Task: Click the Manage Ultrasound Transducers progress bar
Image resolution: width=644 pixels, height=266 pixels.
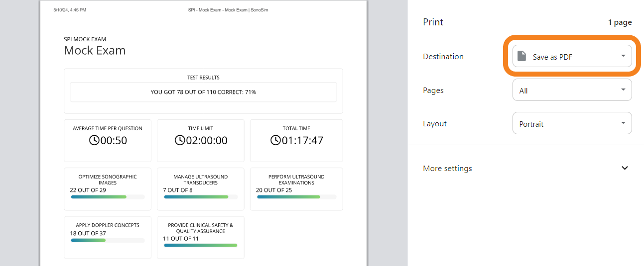Action: point(200,197)
